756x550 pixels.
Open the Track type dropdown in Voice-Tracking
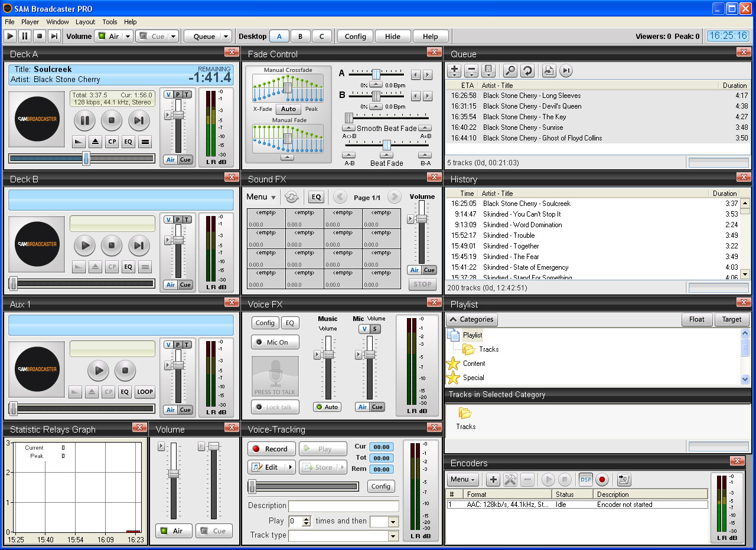393,536
